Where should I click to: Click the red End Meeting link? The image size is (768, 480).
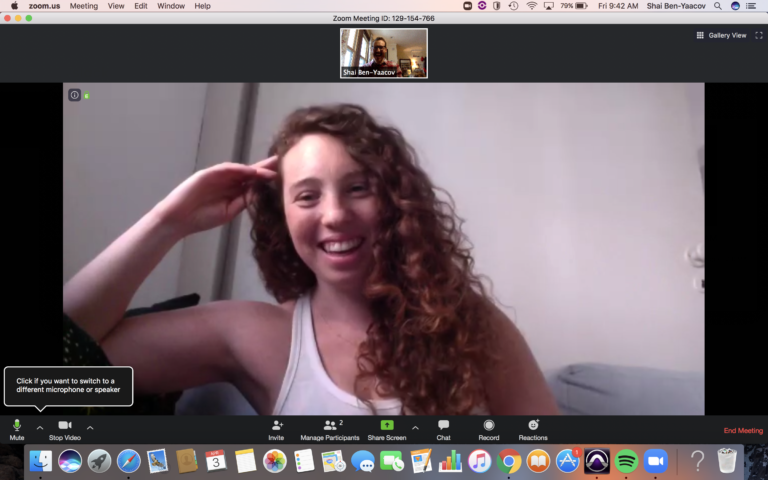point(743,431)
